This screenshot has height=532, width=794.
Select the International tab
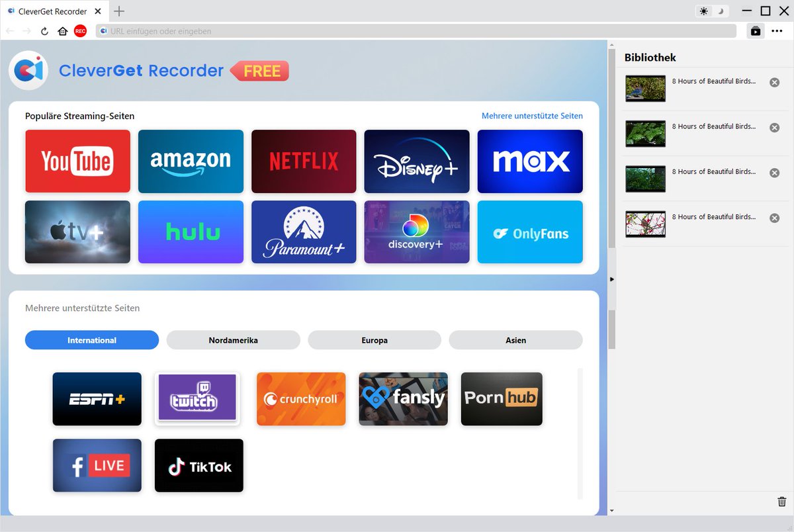click(x=92, y=340)
